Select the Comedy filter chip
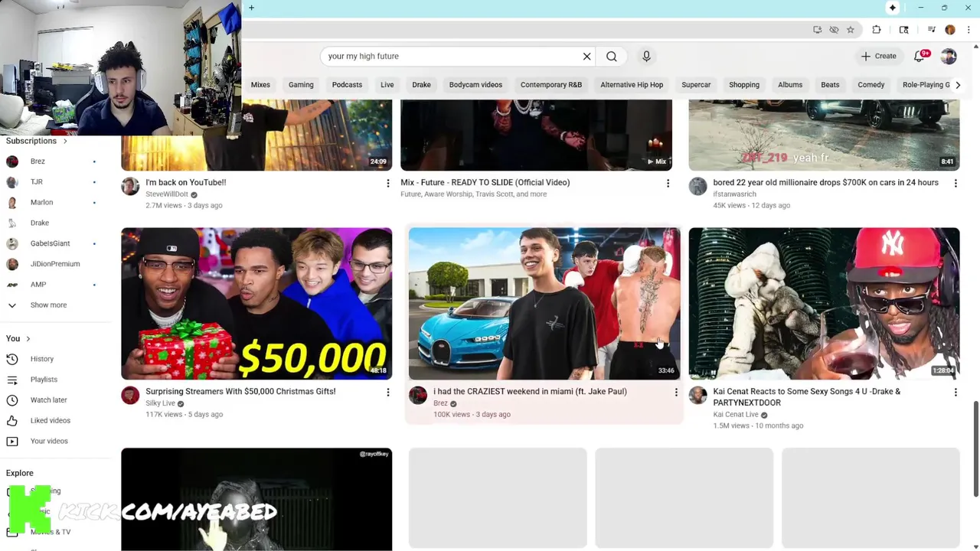 pos(871,85)
